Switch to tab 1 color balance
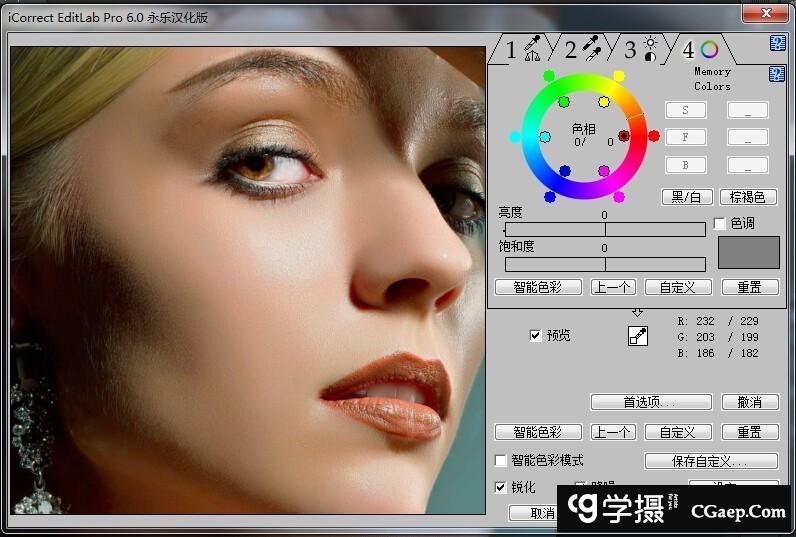 521,49
